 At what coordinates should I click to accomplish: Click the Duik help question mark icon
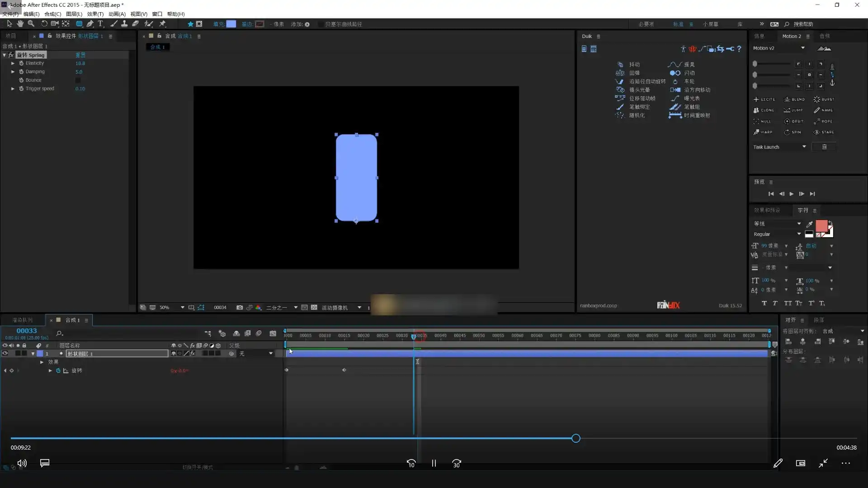pyautogui.click(x=739, y=49)
